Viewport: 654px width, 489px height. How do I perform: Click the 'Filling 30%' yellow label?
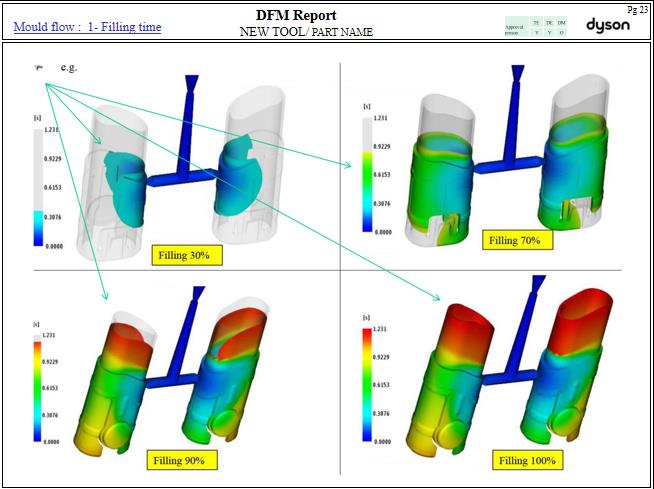[186, 255]
